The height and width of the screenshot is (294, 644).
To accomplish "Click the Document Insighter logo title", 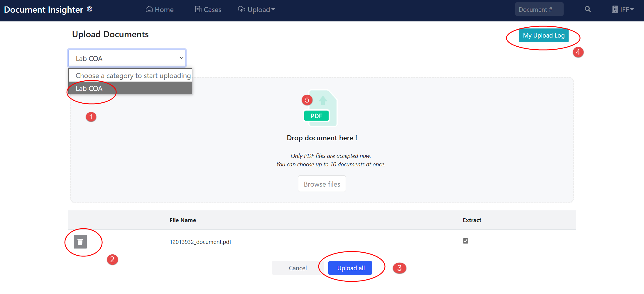I will pos(44,9).
